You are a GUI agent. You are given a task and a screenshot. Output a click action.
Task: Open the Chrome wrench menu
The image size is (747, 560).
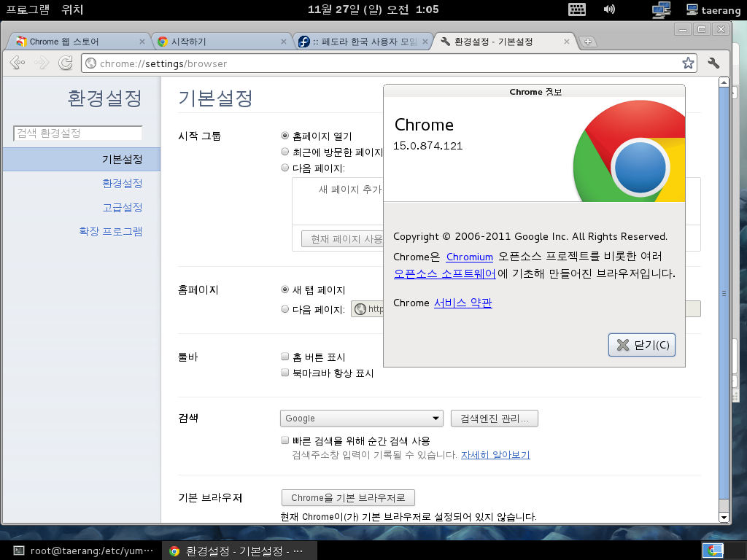pyautogui.click(x=713, y=63)
